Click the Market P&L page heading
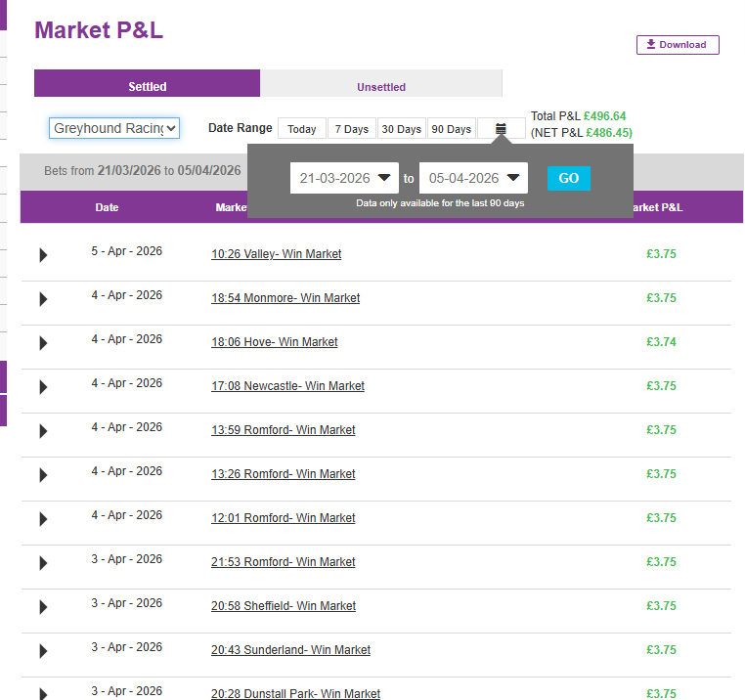This screenshot has width=745, height=700. click(x=99, y=30)
